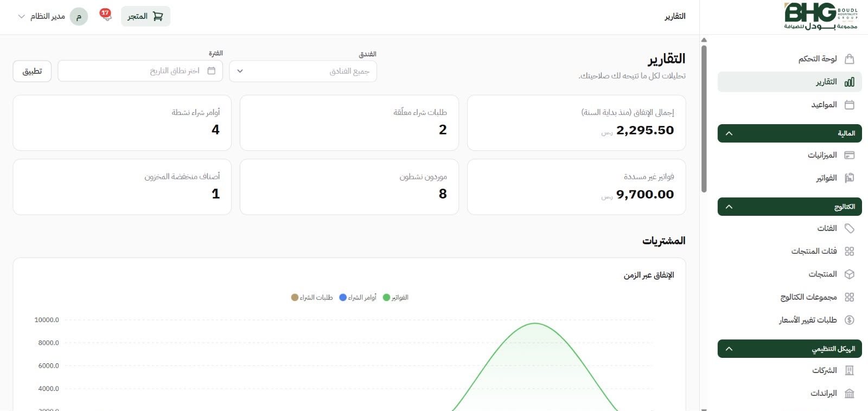Click the 4000.0 axis label
The height and width of the screenshot is (411, 868).
[x=48, y=388]
